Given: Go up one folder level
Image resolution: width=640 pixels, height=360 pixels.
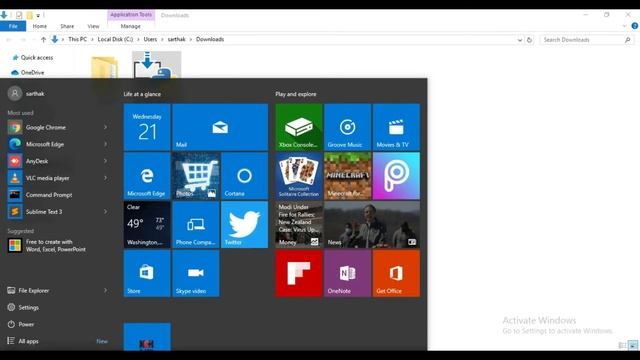Looking at the screenshot, I should (x=43, y=40).
